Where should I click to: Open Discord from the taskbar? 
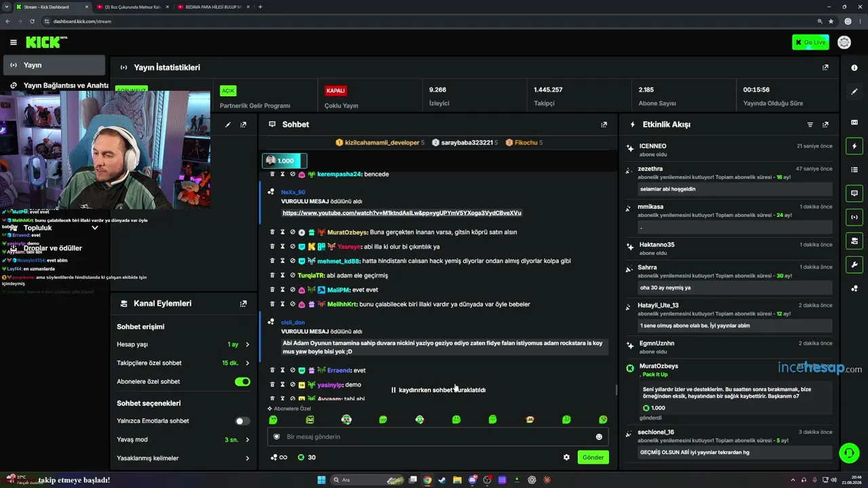point(473,480)
